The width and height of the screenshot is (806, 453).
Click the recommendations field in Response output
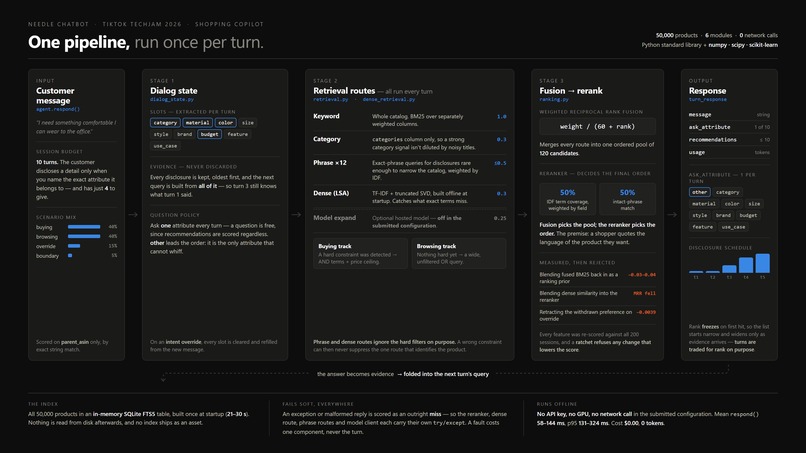(729, 140)
